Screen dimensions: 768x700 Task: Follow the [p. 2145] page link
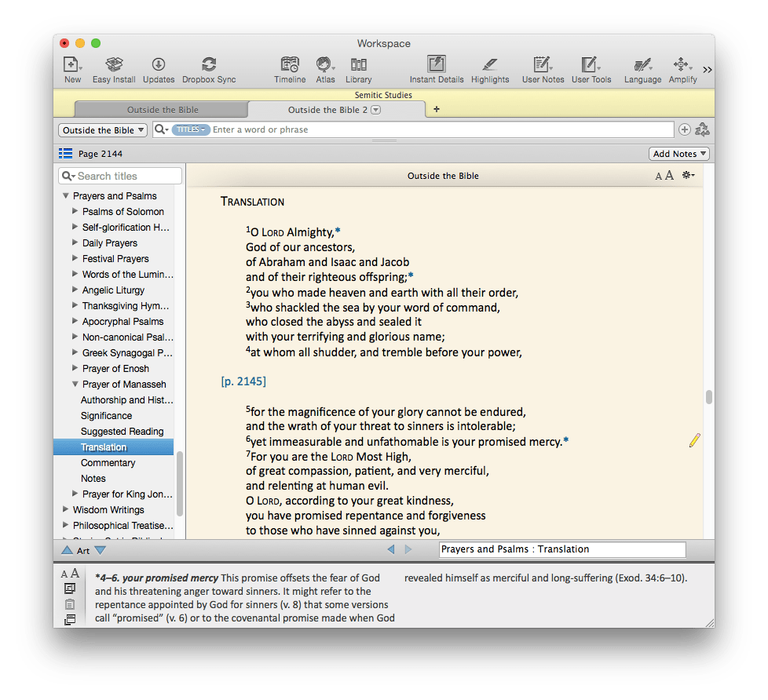[x=243, y=381]
